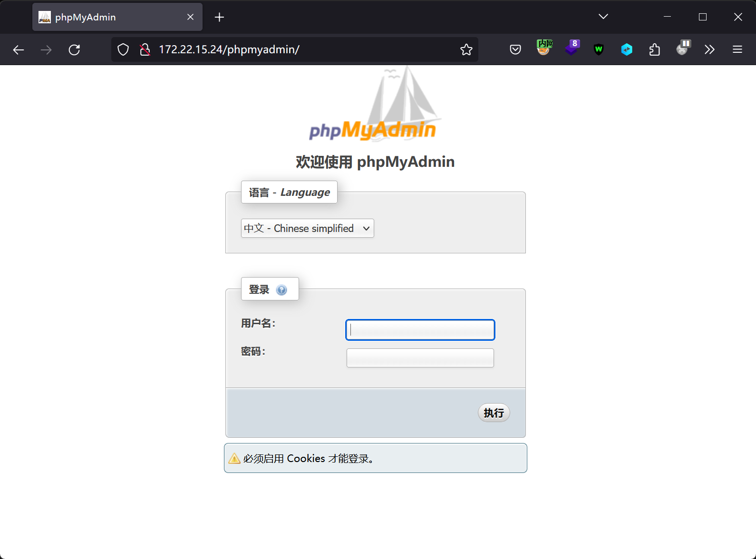Show more toolbar tools chevrons
756x559 pixels.
click(710, 49)
